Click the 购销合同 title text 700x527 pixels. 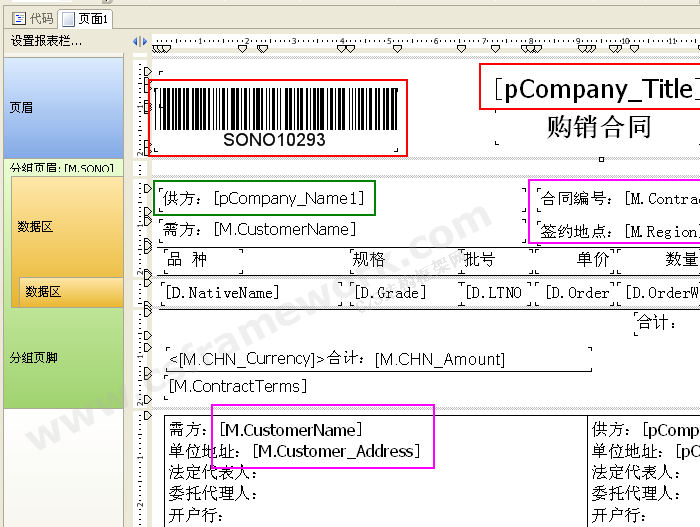click(599, 127)
